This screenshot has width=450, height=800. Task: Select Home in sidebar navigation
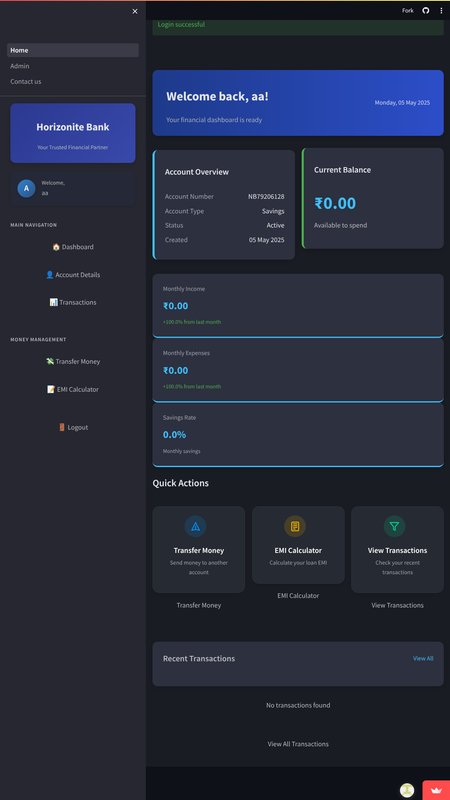[x=73, y=50]
